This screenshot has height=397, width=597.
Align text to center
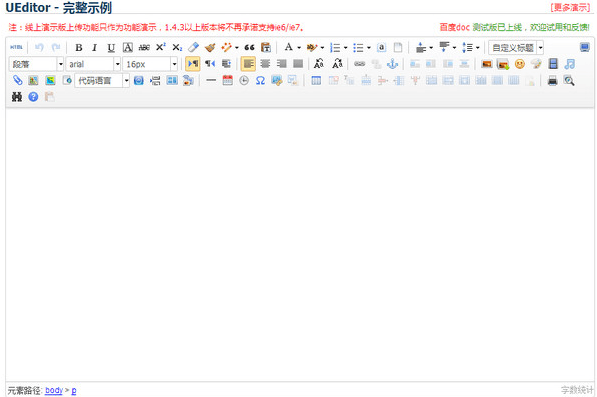(265, 64)
